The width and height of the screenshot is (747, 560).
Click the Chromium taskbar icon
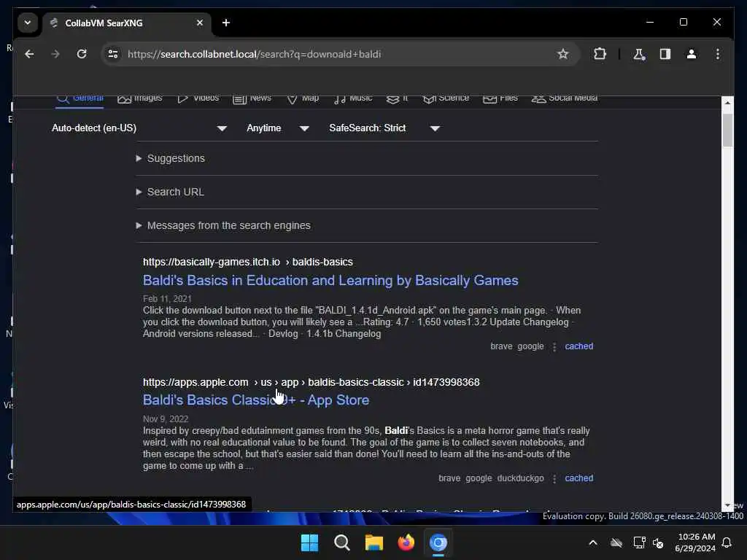click(438, 542)
